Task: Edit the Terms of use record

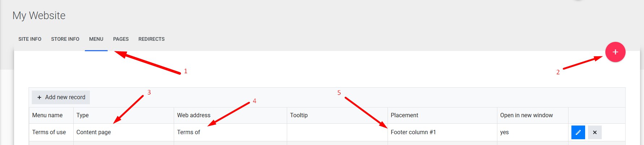Action: [x=578, y=132]
